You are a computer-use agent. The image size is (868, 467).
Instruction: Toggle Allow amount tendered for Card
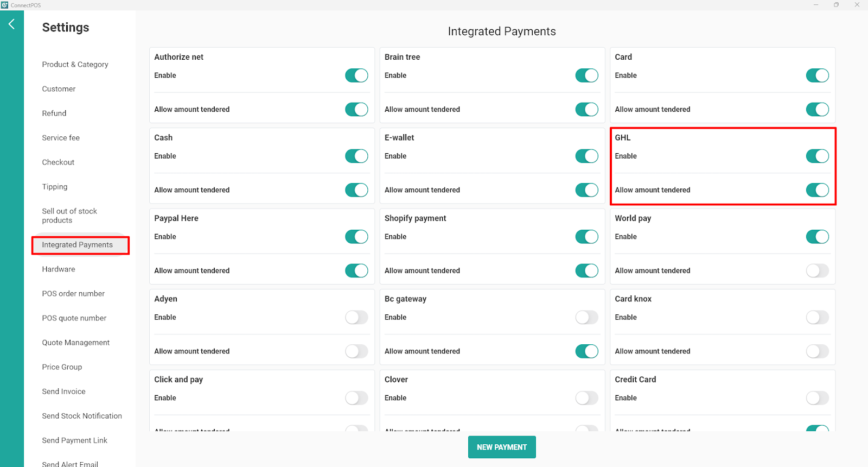[818, 109]
